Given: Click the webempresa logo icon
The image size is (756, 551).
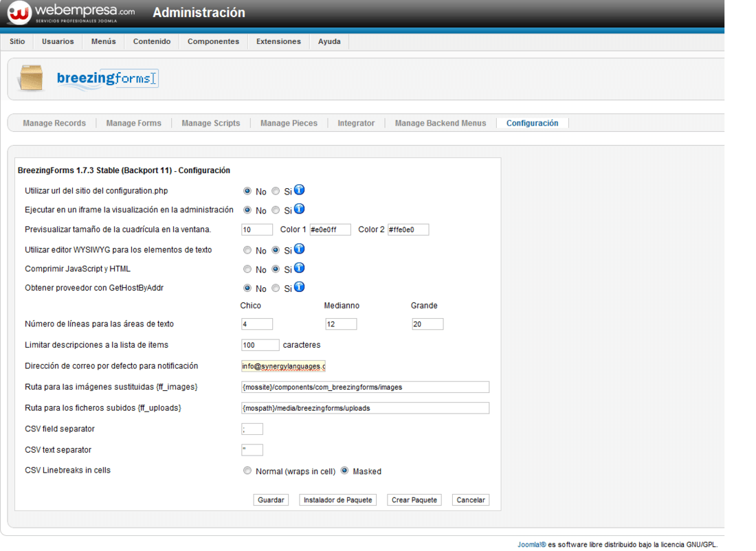Looking at the screenshot, I should (x=19, y=12).
